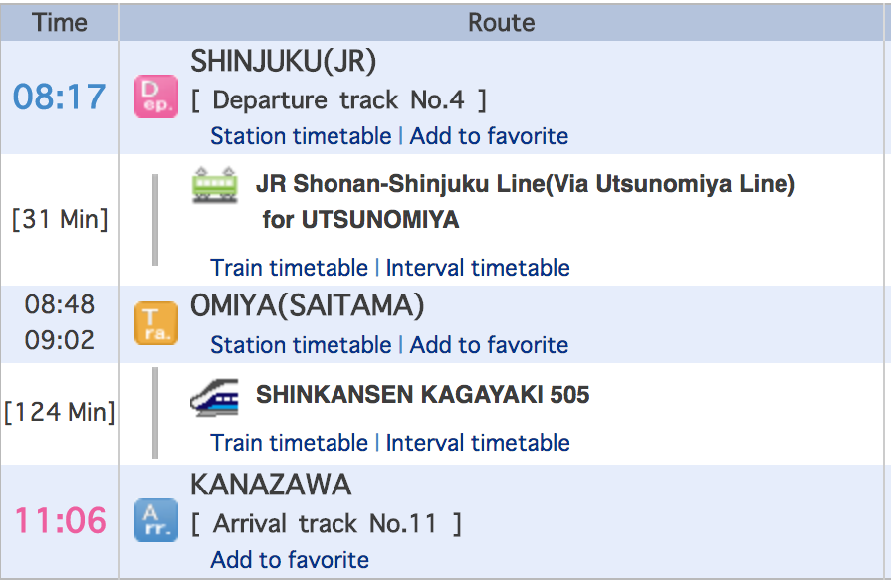Click the Shinkansen bullet train icon
The width and height of the screenshot is (891, 588).
pos(215,396)
